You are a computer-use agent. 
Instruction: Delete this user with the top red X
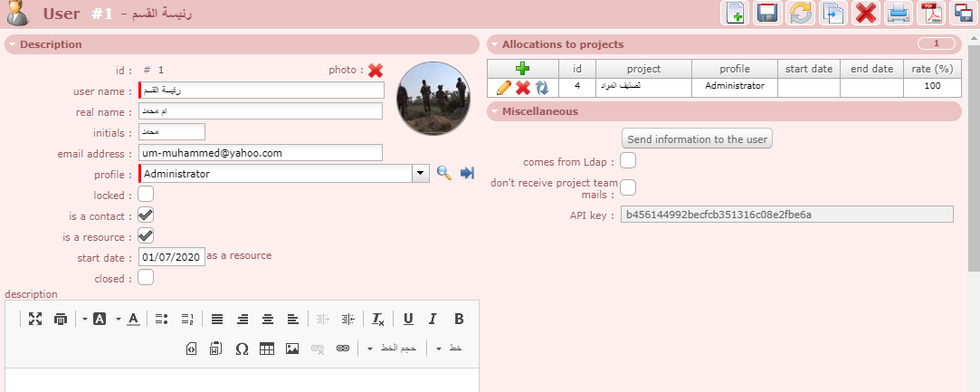[865, 14]
